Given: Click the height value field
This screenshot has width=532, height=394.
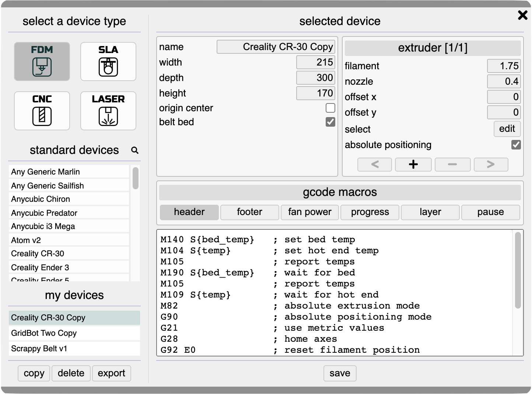Looking at the screenshot, I should (x=316, y=93).
